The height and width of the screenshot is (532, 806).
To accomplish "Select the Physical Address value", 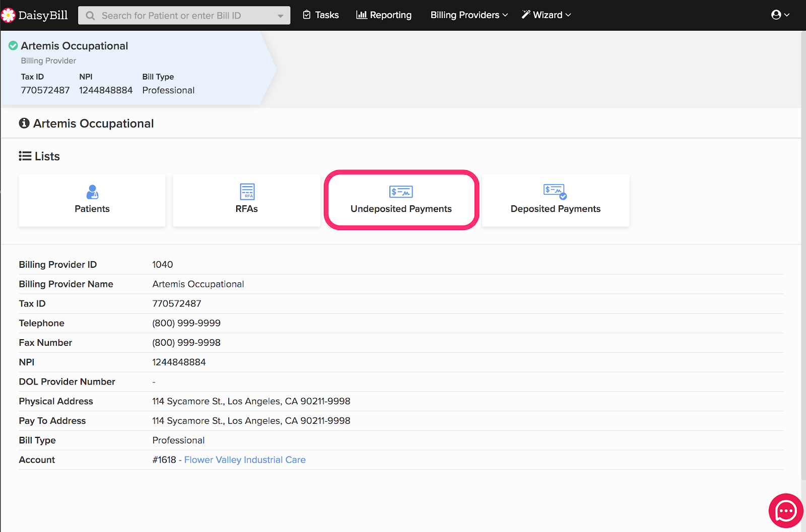I will coord(251,401).
